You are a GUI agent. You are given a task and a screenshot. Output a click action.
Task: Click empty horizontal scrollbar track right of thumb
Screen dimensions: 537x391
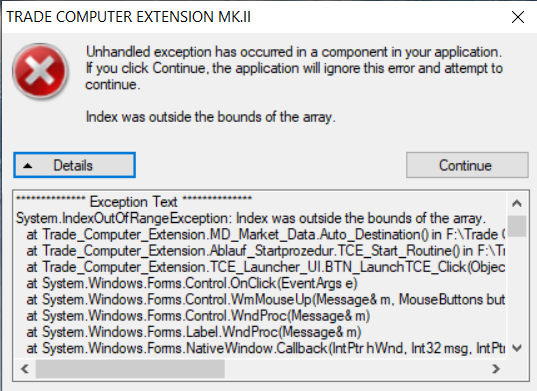355,369
